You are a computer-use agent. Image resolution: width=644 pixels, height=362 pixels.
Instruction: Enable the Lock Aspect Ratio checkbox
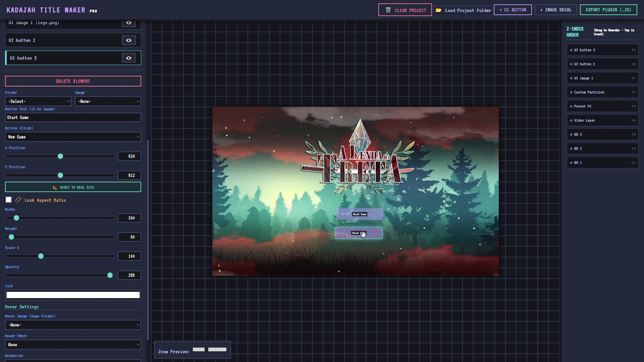coord(9,200)
